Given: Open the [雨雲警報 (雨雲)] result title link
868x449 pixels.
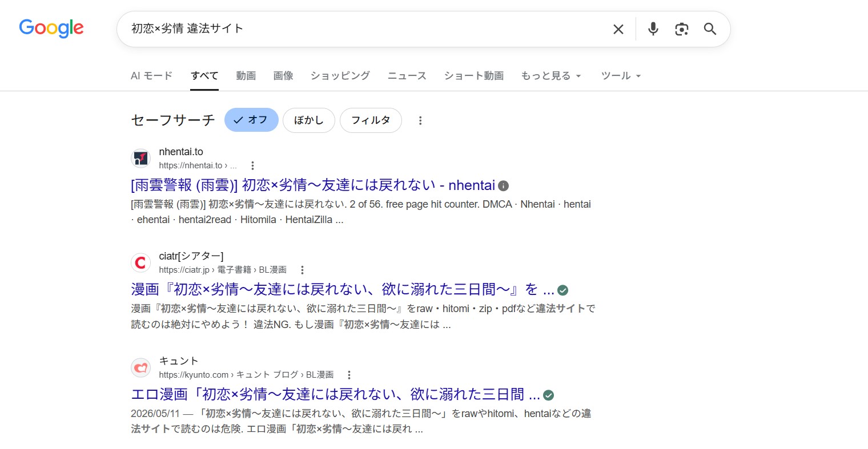Looking at the screenshot, I should (x=313, y=185).
